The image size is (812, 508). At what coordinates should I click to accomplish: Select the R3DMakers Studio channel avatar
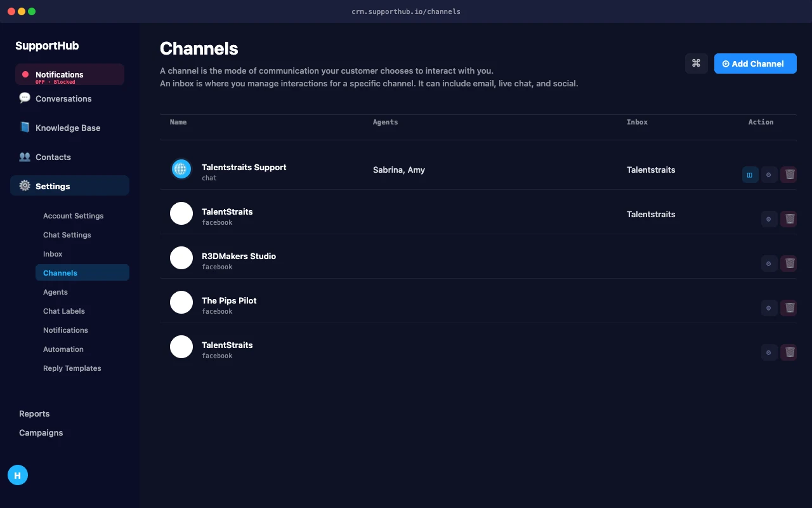click(x=181, y=258)
